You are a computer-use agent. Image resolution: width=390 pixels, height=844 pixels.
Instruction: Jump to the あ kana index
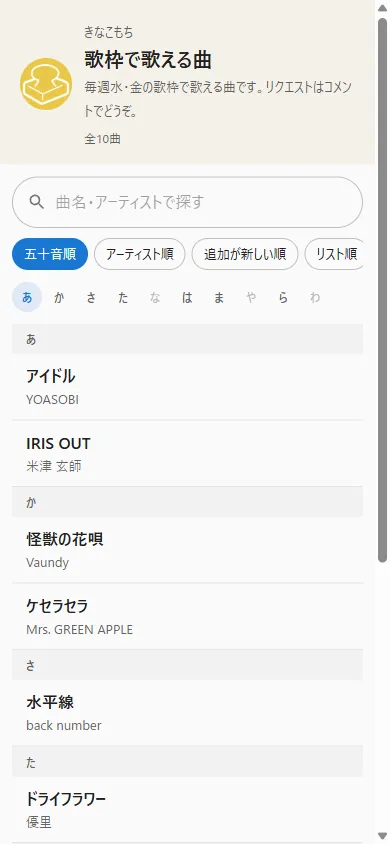27,298
